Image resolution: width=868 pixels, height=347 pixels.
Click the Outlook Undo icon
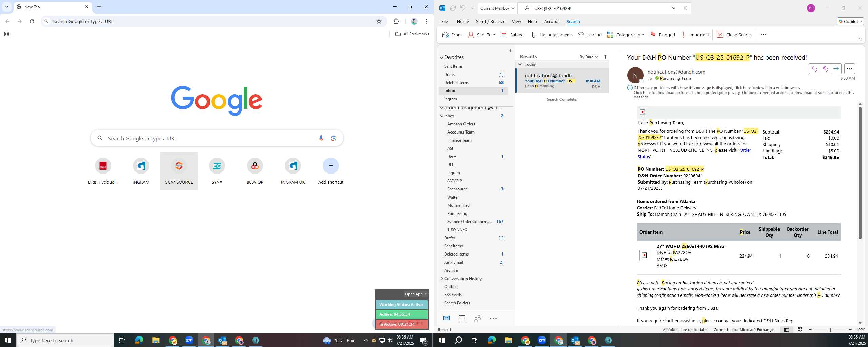point(462,8)
